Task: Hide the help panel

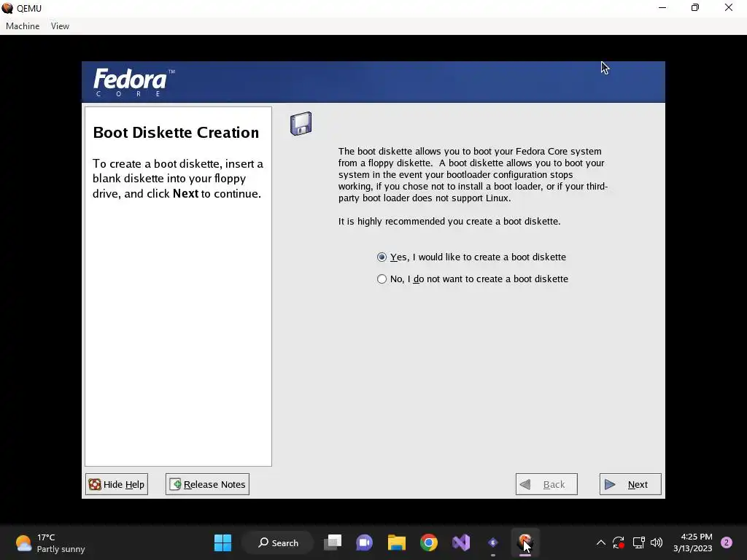Action: click(117, 484)
